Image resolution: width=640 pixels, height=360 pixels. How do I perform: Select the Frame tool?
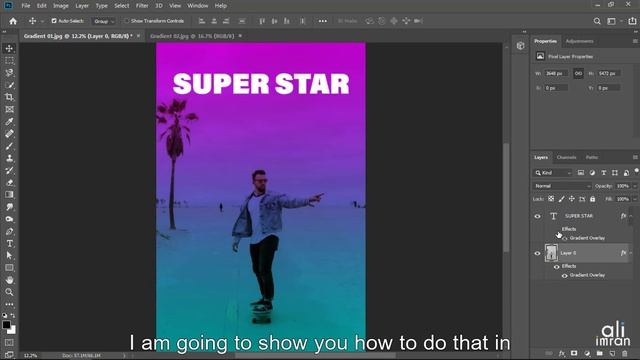pos(9,109)
